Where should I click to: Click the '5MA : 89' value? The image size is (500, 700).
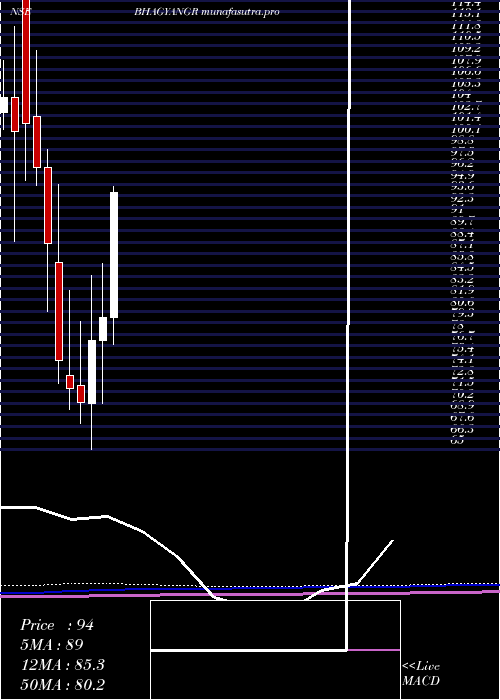click(52, 645)
